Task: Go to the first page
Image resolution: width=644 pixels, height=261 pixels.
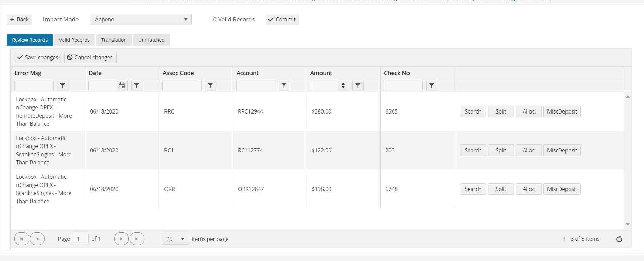Action: tap(21, 239)
